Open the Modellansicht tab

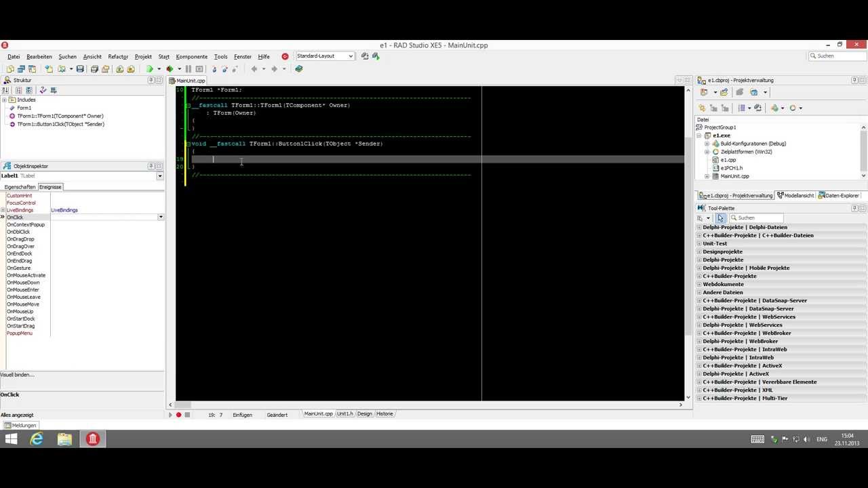pos(795,195)
